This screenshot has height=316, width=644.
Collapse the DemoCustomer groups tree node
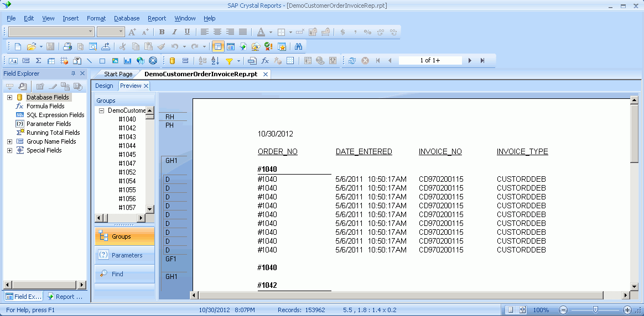102,110
